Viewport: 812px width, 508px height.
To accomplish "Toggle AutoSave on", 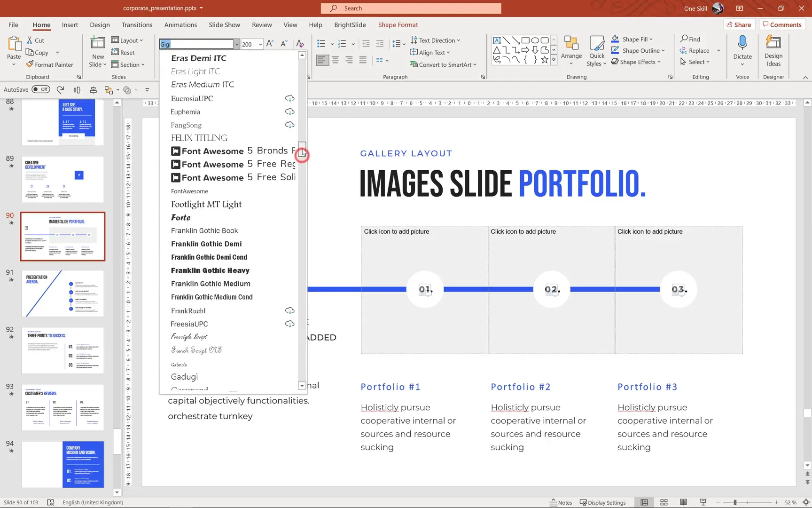I will tap(41, 89).
